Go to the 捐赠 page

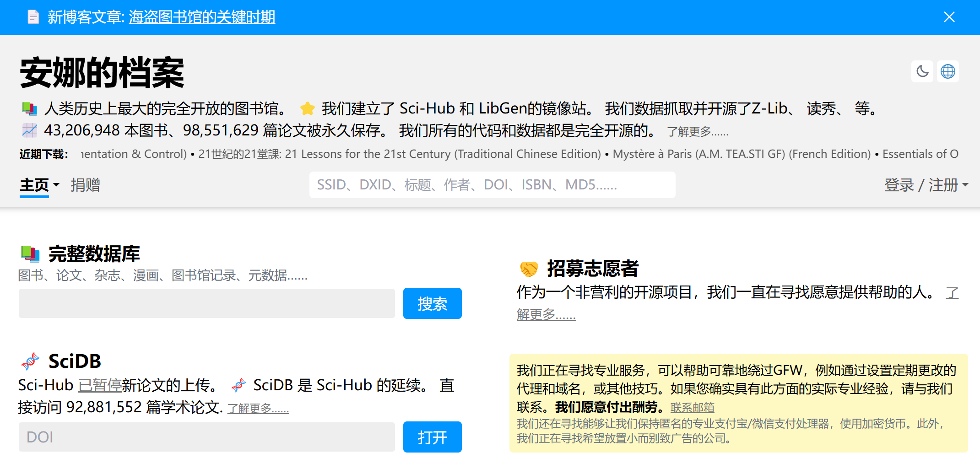point(85,185)
